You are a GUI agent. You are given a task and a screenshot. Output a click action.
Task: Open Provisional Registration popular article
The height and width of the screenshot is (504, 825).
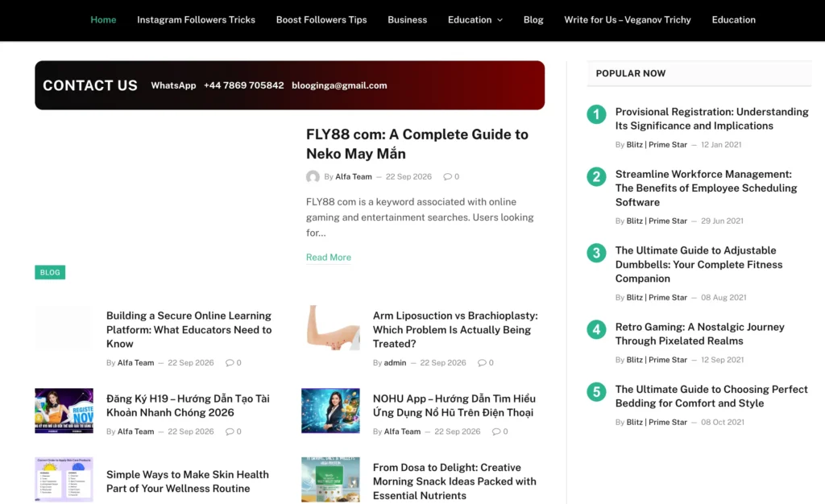click(x=712, y=119)
